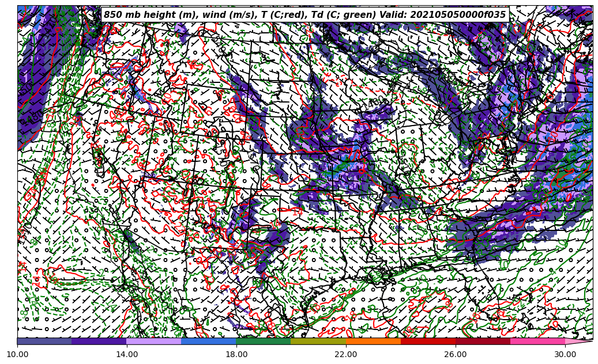The image size is (598, 364).
Task: Click the dark indigo 12–14 colorbar segment
Action: (99, 341)
